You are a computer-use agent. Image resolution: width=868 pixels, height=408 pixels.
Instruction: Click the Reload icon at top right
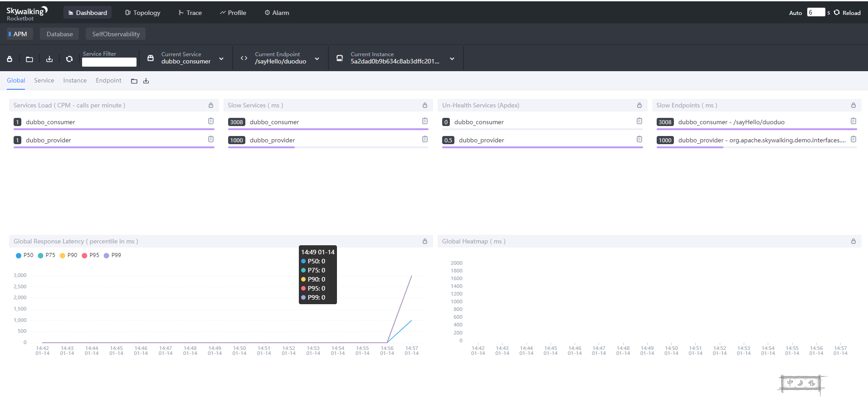pos(836,12)
